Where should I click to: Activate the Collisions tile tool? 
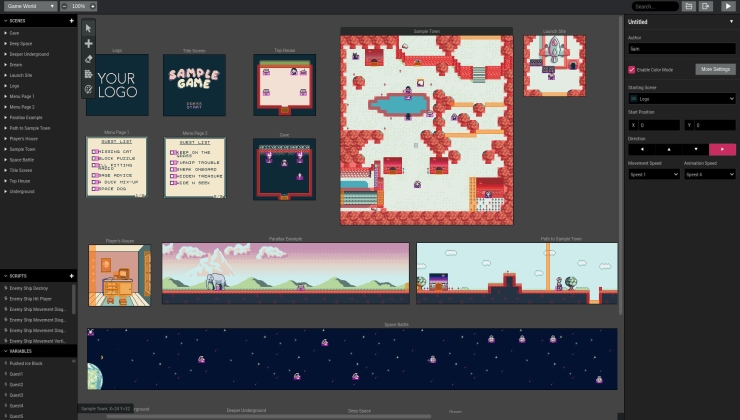[x=88, y=74]
